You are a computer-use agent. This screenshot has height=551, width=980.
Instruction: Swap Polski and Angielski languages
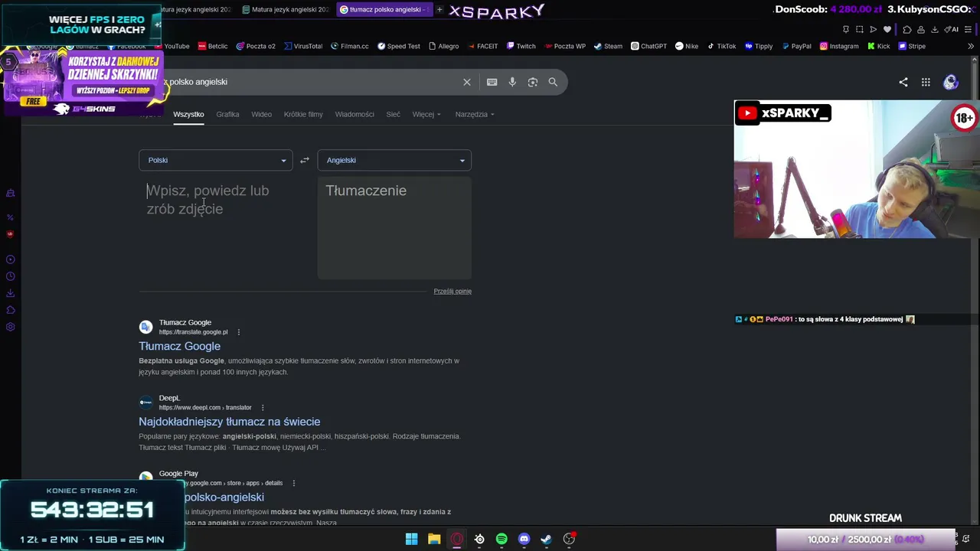[x=305, y=160]
